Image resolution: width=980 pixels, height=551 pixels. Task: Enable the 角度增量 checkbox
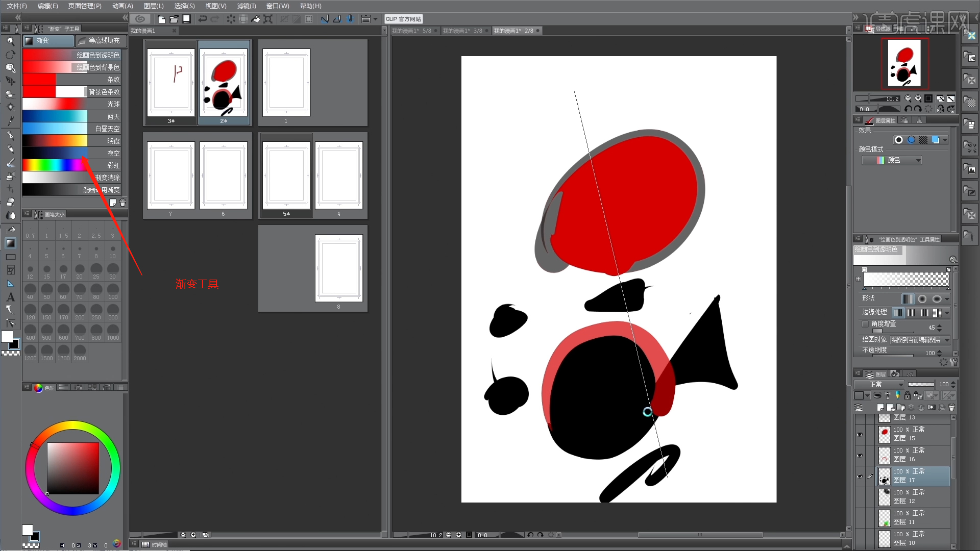pyautogui.click(x=865, y=324)
